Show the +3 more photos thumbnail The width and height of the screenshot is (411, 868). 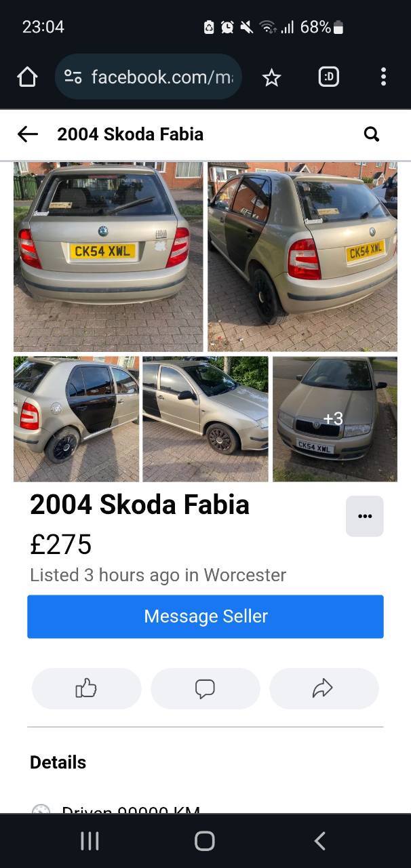[x=335, y=419]
